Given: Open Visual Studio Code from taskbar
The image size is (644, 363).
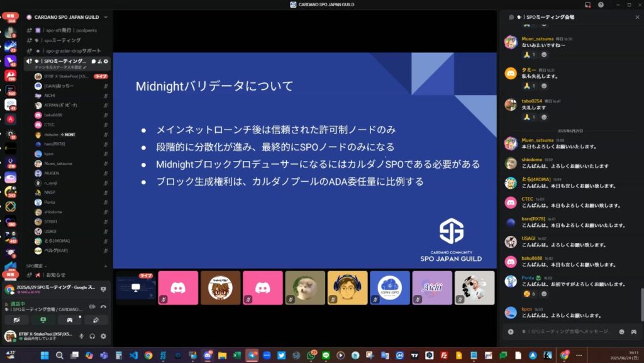Looking at the screenshot, I should click(x=133, y=355).
